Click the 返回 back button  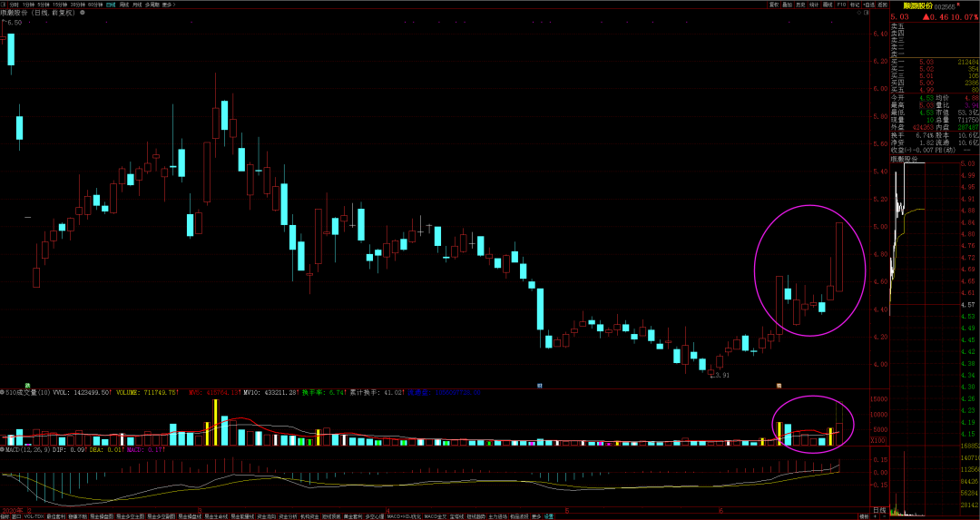click(883, 5)
